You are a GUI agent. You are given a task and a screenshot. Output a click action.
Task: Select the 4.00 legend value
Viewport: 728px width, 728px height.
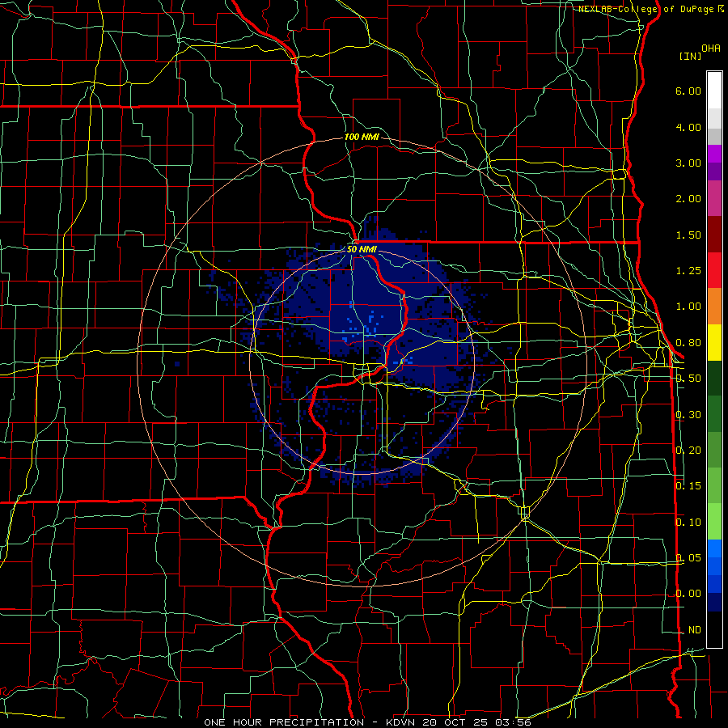click(688, 127)
